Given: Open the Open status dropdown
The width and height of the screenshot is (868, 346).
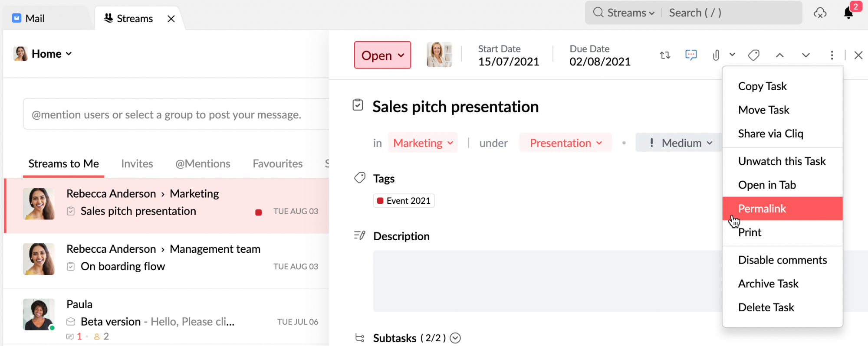Looking at the screenshot, I should (x=382, y=55).
